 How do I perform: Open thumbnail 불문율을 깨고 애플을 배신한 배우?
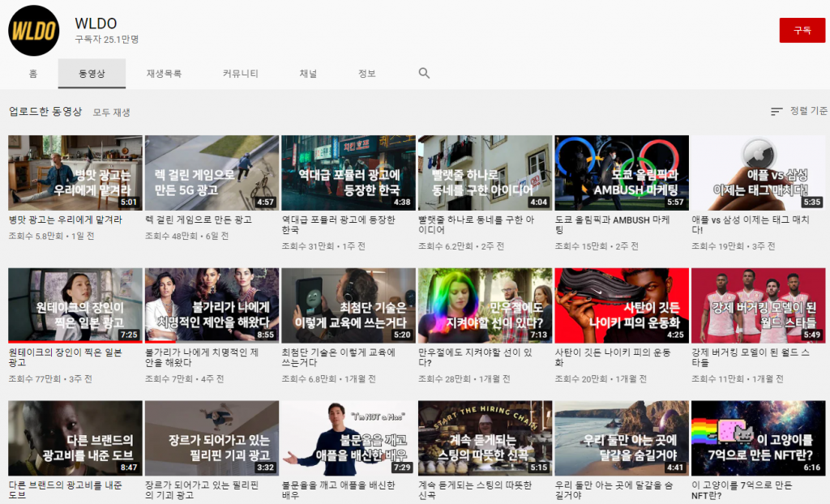click(349, 438)
